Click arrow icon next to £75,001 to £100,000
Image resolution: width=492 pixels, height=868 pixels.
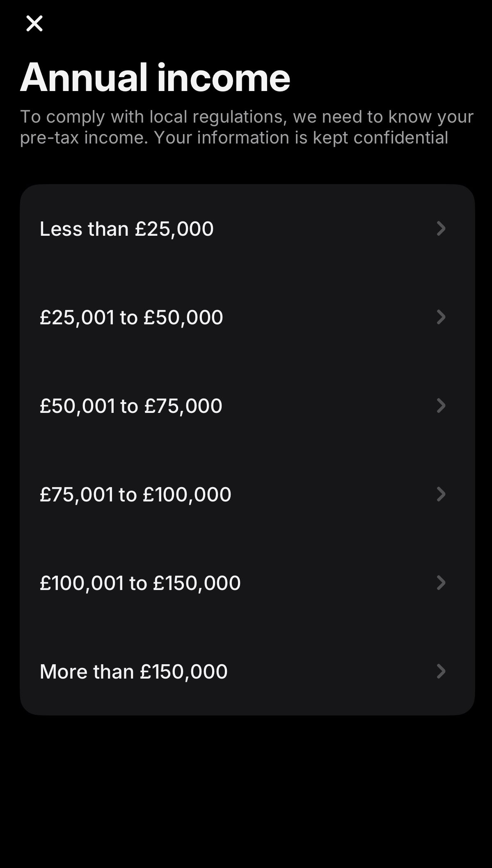441,494
